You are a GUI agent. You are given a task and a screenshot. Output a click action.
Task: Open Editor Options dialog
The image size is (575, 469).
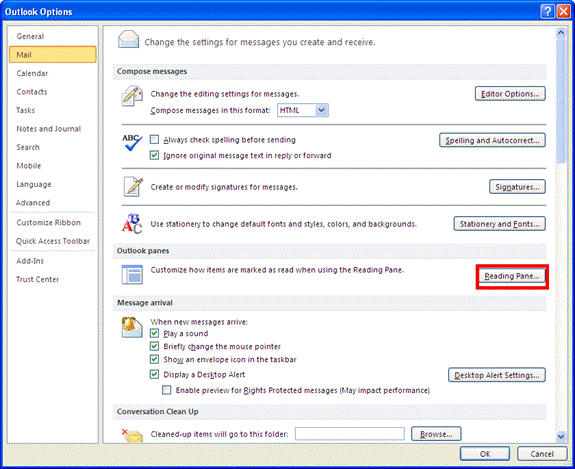[510, 94]
